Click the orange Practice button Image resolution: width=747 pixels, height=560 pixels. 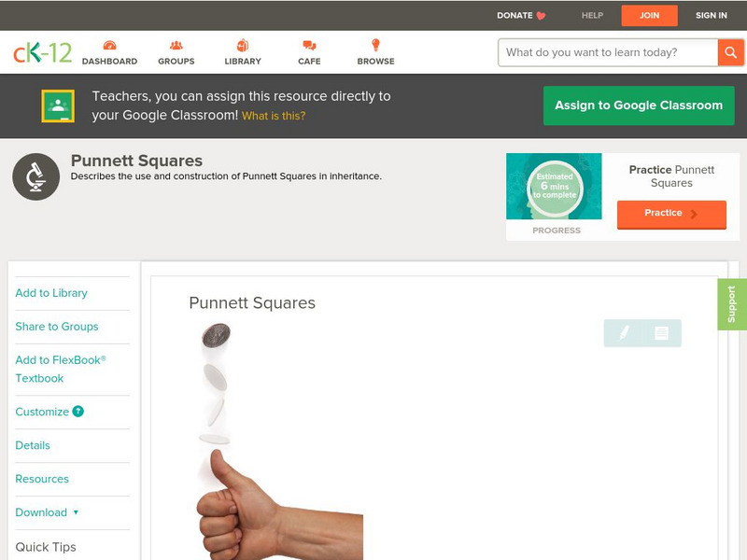[671, 215]
